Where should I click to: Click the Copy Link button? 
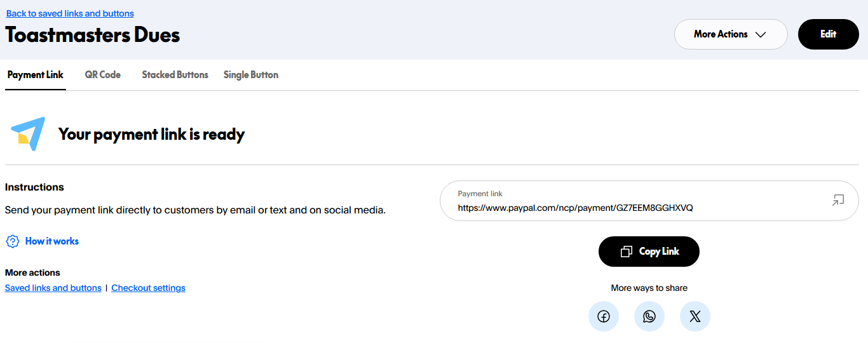click(x=649, y=252)
